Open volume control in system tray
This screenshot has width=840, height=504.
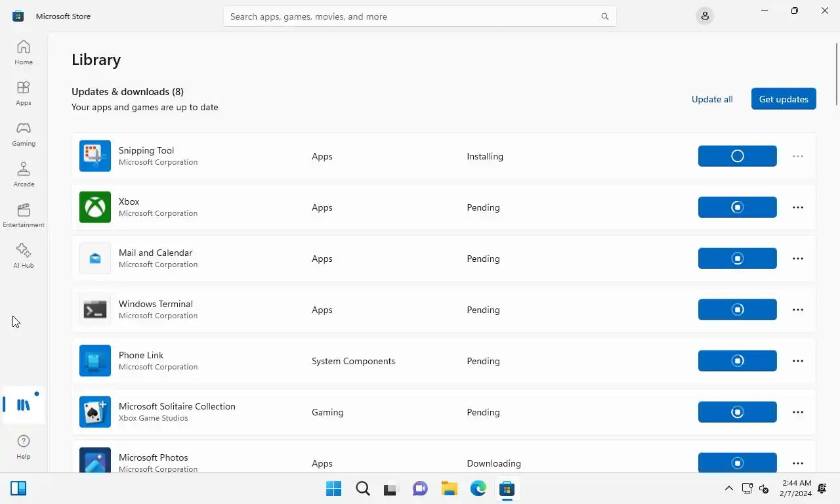tap(764, 488)
